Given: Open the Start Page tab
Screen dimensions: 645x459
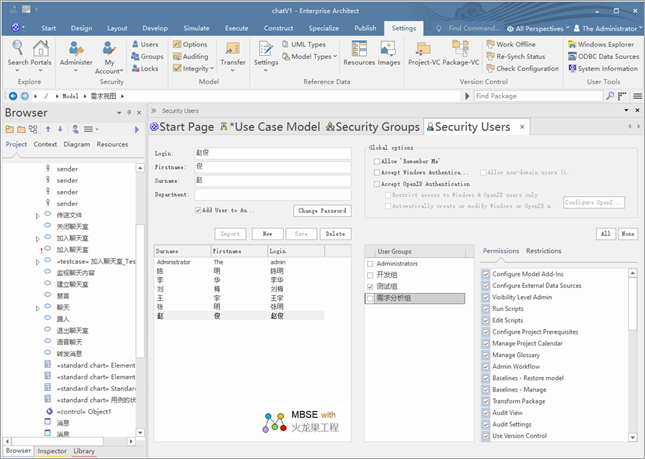Looking at the screenshot, I should 182,127.
